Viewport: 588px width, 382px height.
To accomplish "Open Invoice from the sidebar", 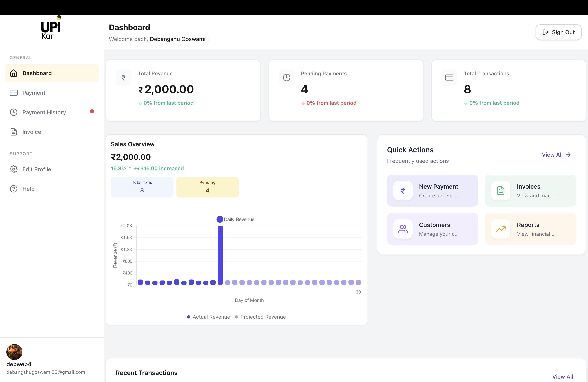I will tap(32, 132).
